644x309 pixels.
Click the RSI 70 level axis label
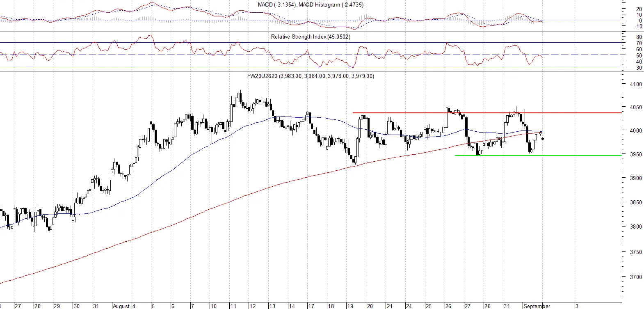(x=639, y=43)
